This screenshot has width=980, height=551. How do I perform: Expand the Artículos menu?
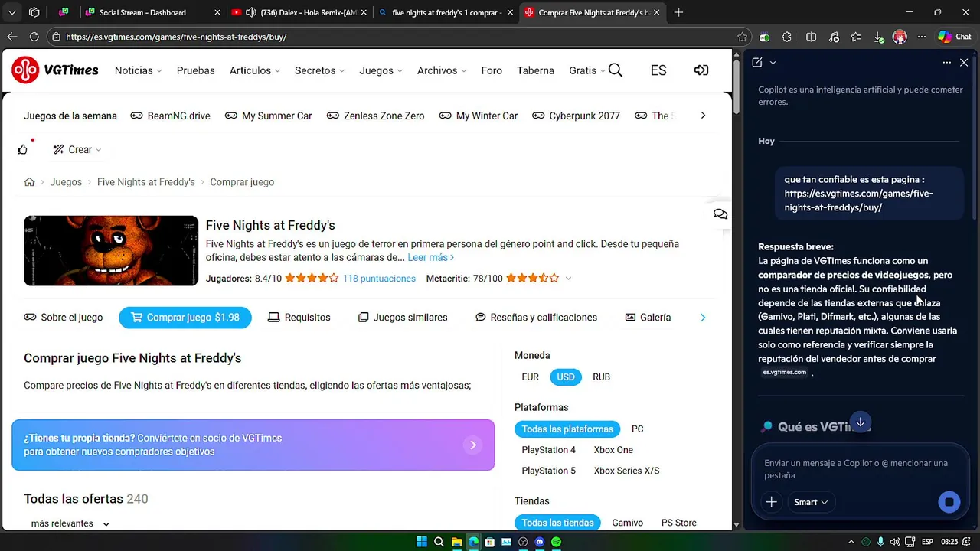(255, 70)
